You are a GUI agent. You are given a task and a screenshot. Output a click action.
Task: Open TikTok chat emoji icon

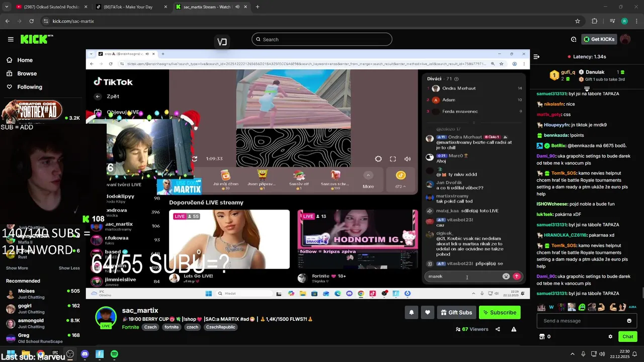click(x=506, y=276)
